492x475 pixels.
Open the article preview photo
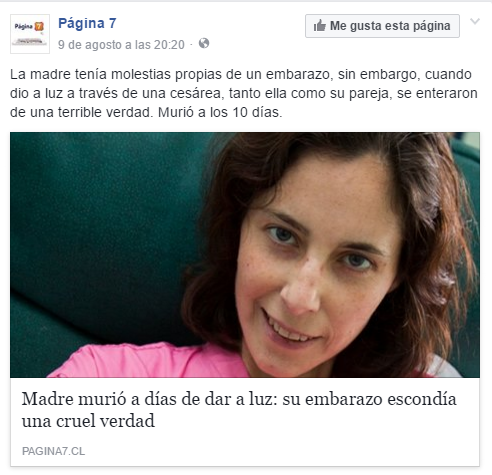click(245, 255)
